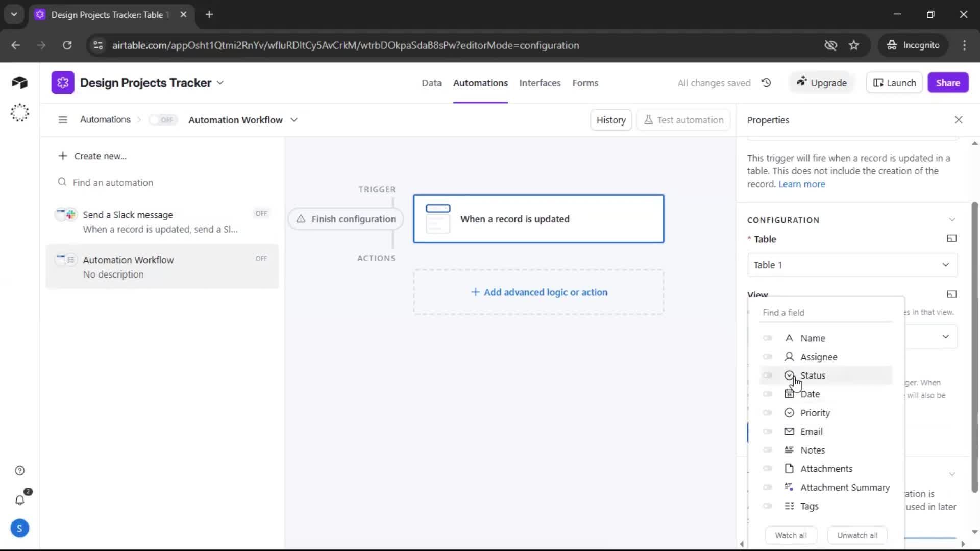Click the Airtable home logo icon
This screenshot has height=551, width=980.
(19, 83)
